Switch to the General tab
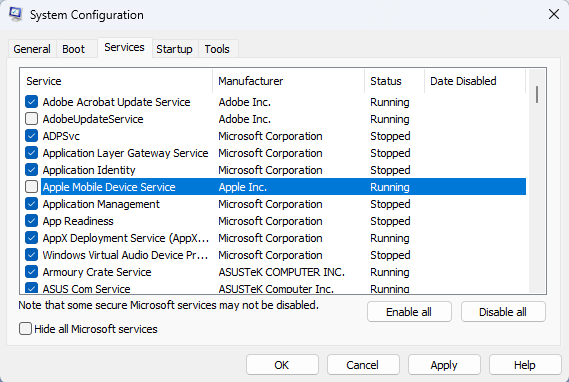569x382 pixels. point(32,49)
